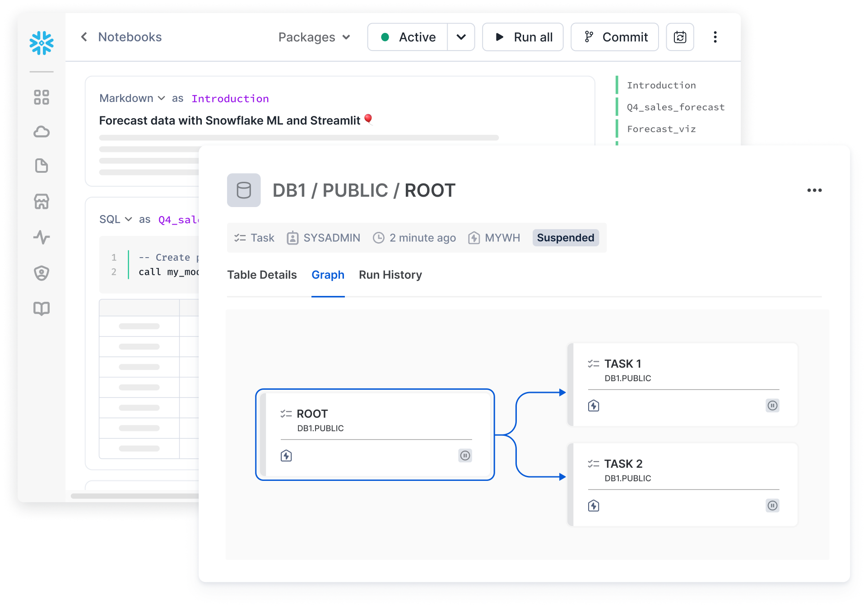Open the book documentation icon in sidebar
Screen dimensions: 868x609
[x=42, y=309]
